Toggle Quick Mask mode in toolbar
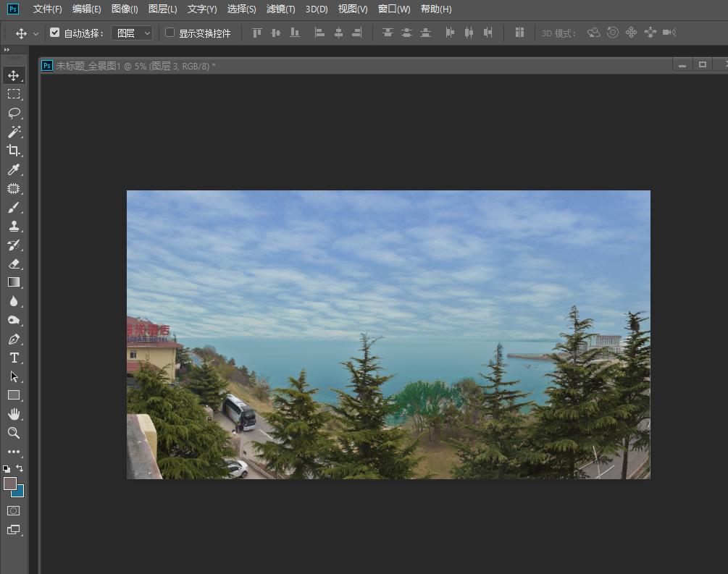The width and height of the screenshot is (728, 574). pyautogui.click(x=14, y=510)
